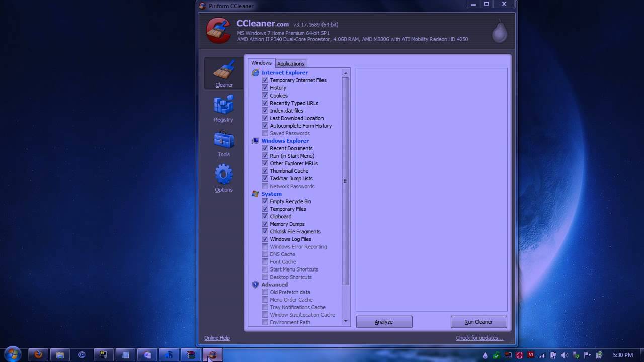
Task: Click the Taskbar Jump Lists label
Action: pos(291,178)
